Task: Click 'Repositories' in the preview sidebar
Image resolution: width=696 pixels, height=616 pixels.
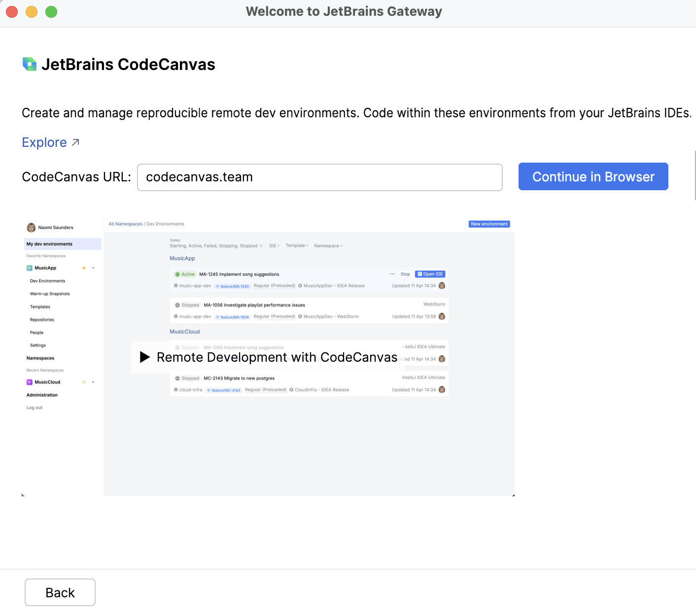Action: click(42, 319)
